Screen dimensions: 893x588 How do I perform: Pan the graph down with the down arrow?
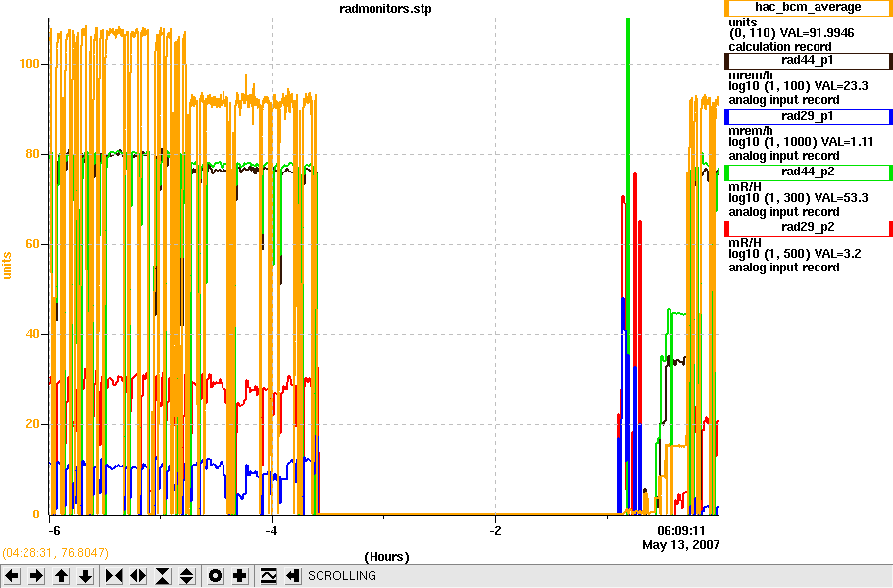pos(85,576)
